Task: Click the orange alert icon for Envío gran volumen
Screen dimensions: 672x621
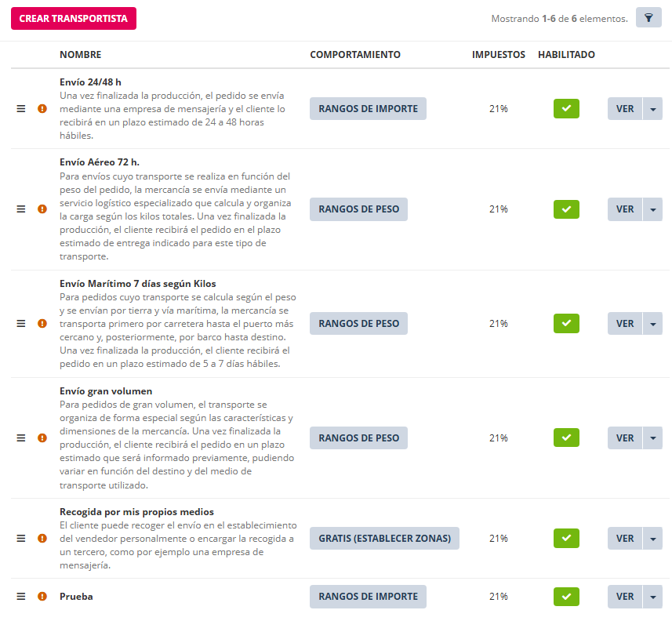Action: 42,438
